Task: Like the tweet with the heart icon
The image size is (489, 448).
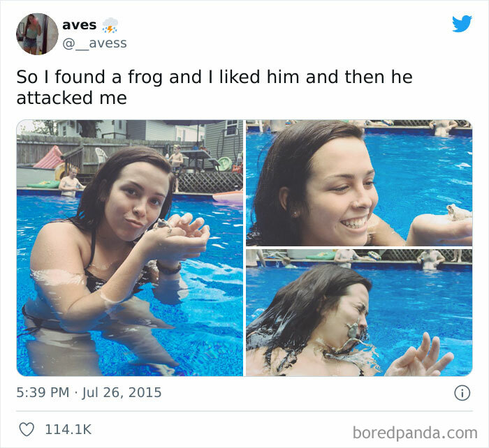Action: (26, 429)
